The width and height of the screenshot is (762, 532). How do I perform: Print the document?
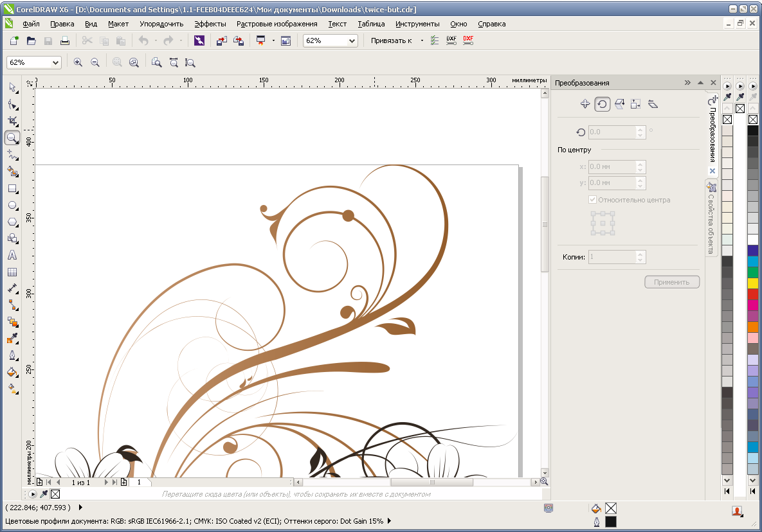tap(65, 40)
